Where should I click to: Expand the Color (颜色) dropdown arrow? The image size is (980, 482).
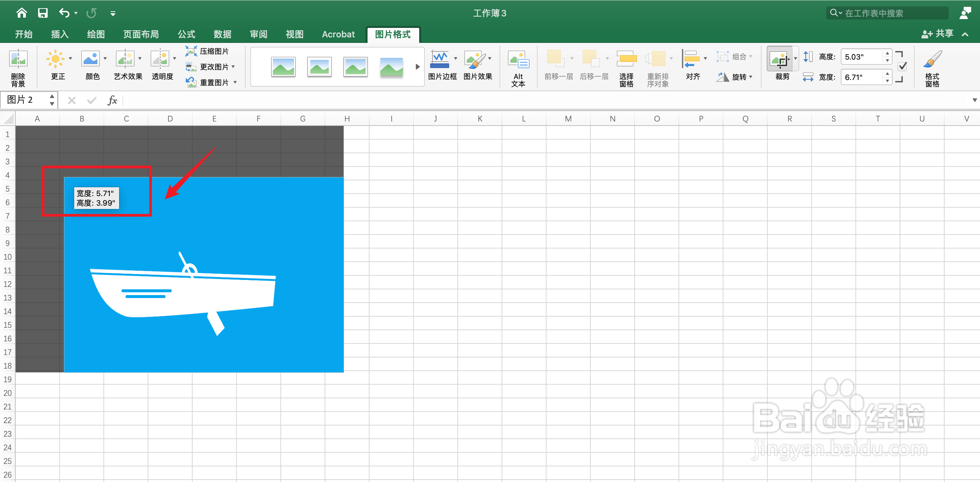tap(105, 59)
